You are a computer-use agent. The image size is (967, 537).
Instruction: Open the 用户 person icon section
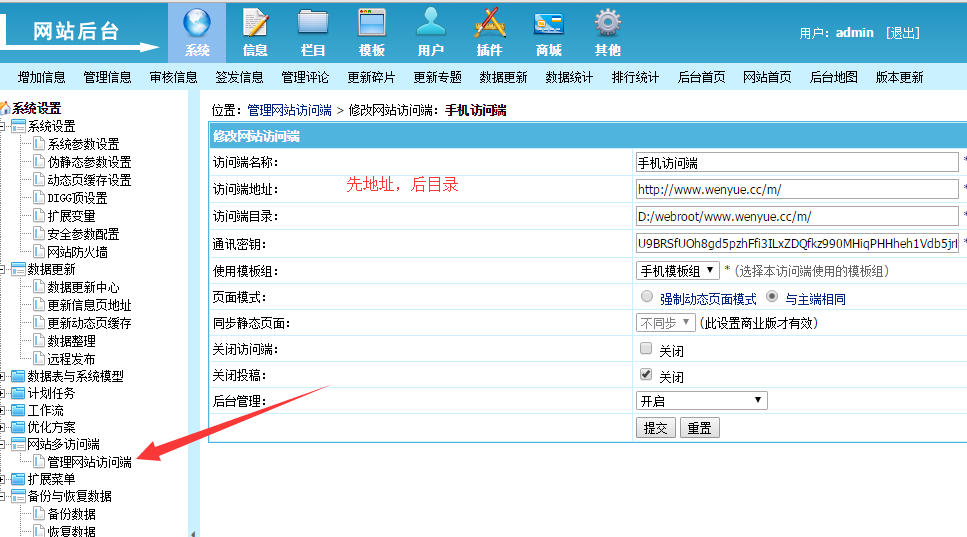click(x=431, y=32)
